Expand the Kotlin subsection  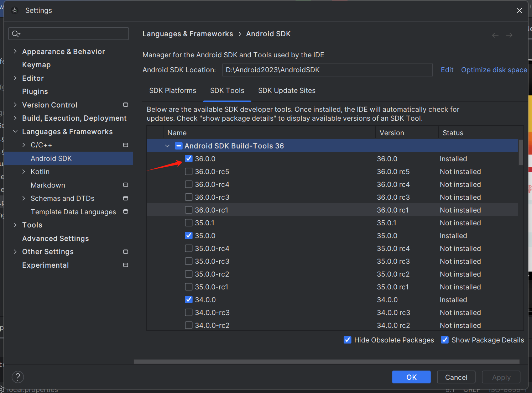pos(24,172)
